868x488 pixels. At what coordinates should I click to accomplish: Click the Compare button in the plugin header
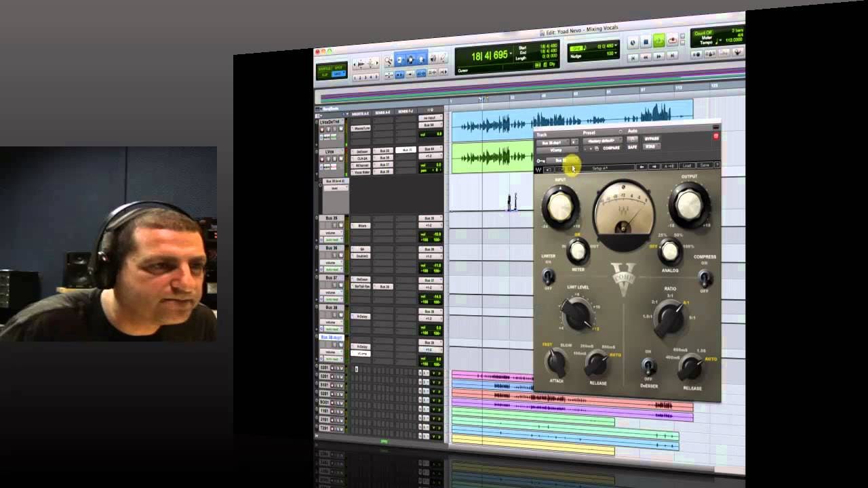pyautogui.click(x=611, y=148)
